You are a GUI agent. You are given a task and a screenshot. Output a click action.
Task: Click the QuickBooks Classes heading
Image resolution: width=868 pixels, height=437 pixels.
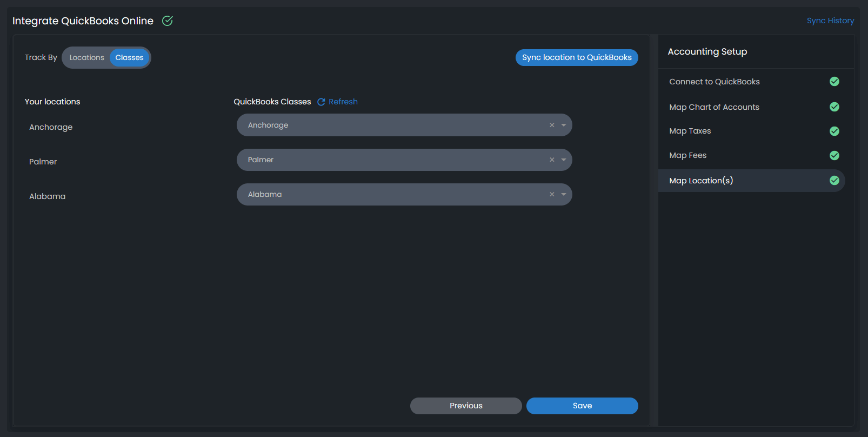(x=272, y=102)
